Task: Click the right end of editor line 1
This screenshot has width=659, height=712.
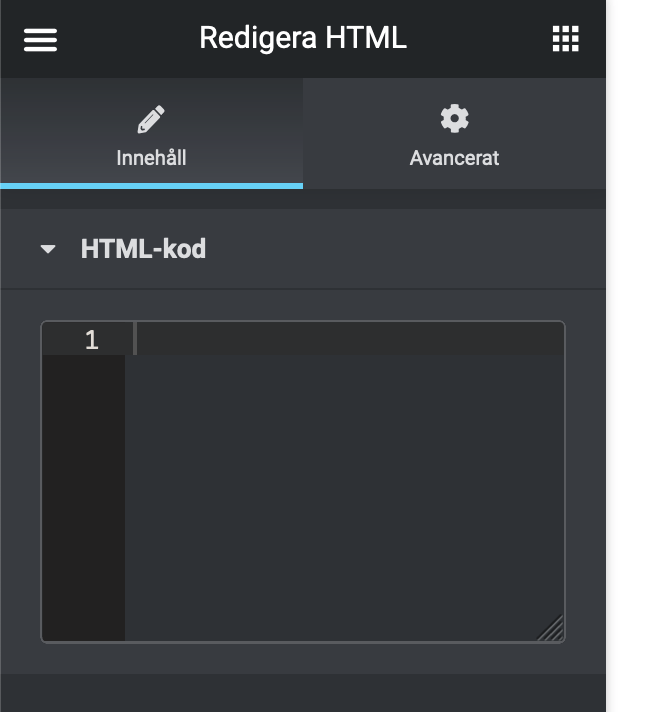Action: coord(550,340)
